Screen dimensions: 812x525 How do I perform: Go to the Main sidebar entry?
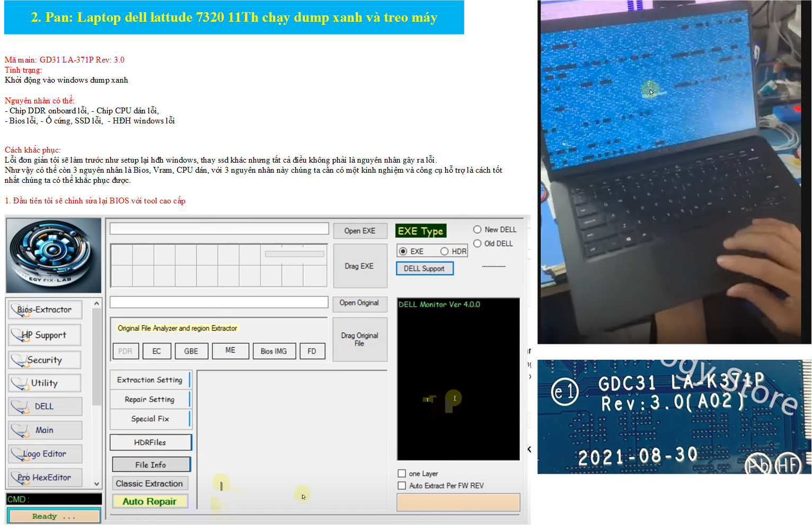coord(45,430)
